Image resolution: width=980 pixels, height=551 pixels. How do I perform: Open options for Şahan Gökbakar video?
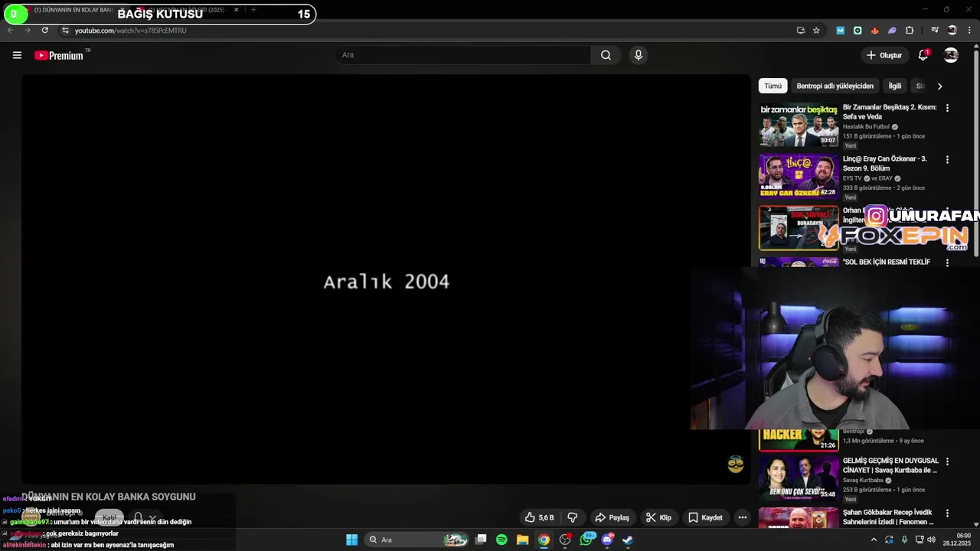[x=947, y=514]
